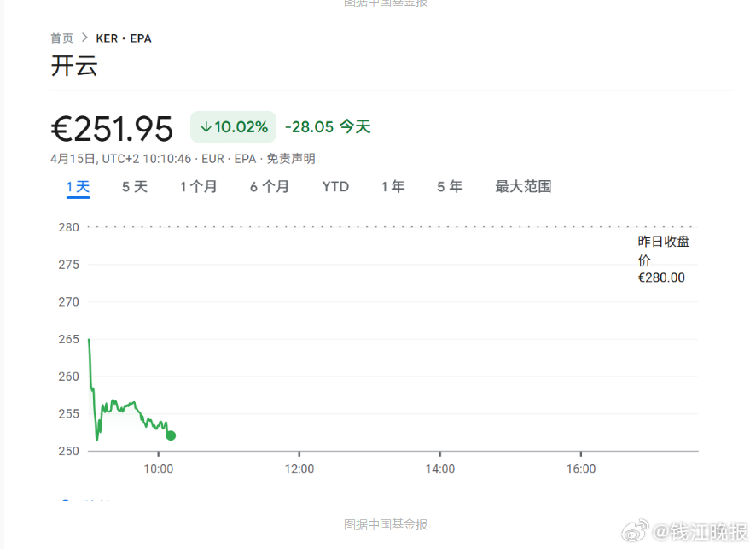
Task: Switch to the 5 天 time range tab
Action: [x=134, y=186]
